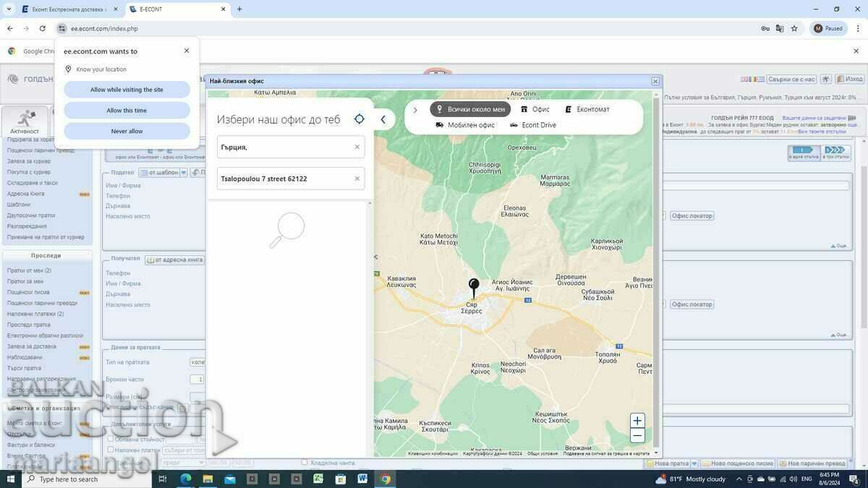This screenshot has width=868, height=488.
Task: Expand the filter chips with right chevron
Action: pos(415,110)
